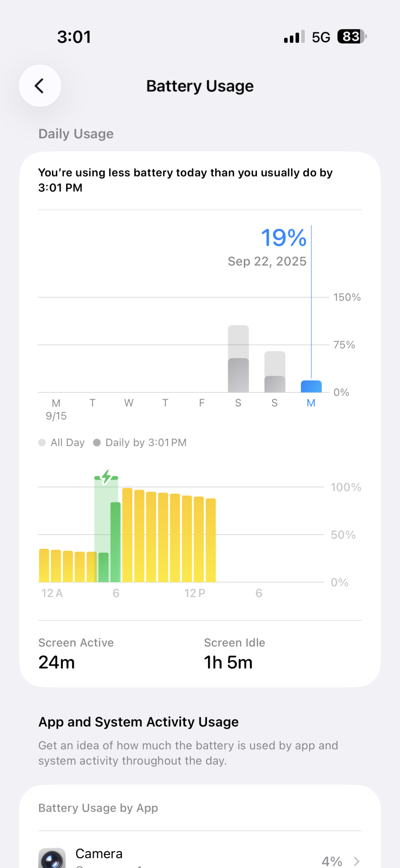Tap the battery level indicator icon
The image size is (400, 868).
[x=352, y=37]
